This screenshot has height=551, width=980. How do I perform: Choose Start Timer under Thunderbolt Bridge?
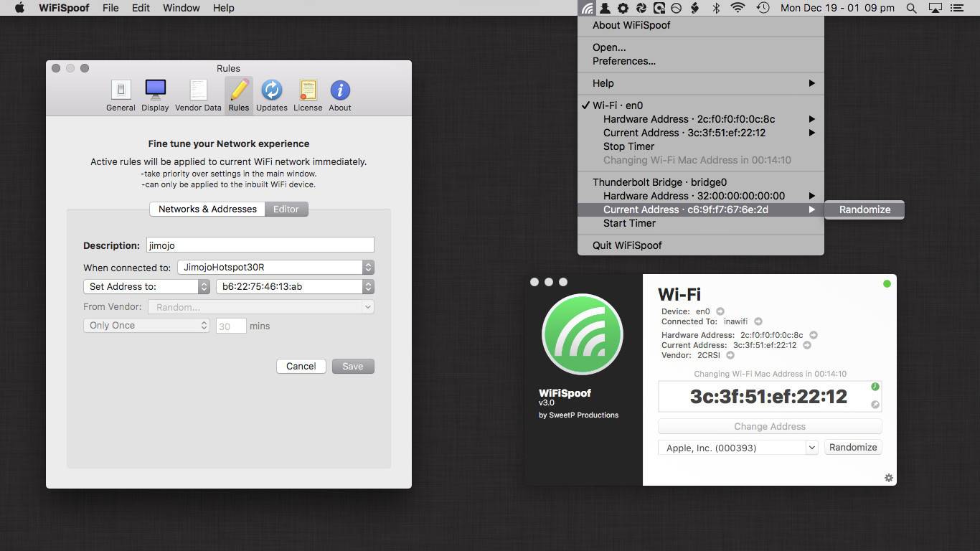coord(701,223)
